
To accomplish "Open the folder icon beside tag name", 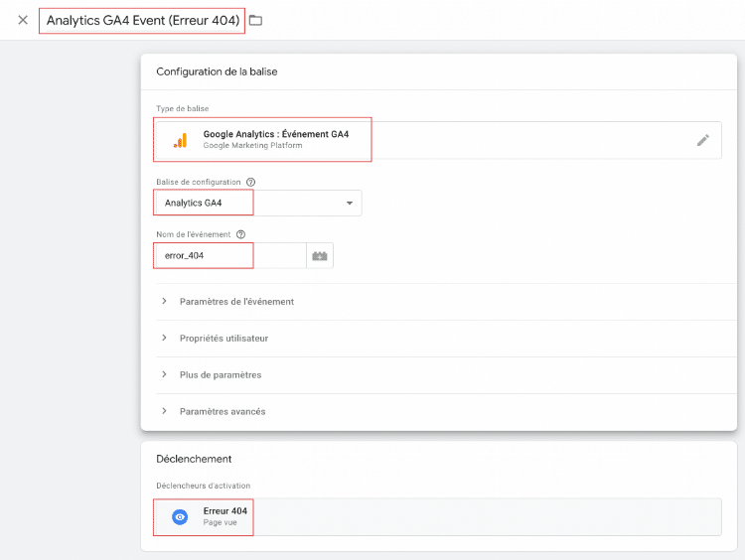I will [256, 20].
